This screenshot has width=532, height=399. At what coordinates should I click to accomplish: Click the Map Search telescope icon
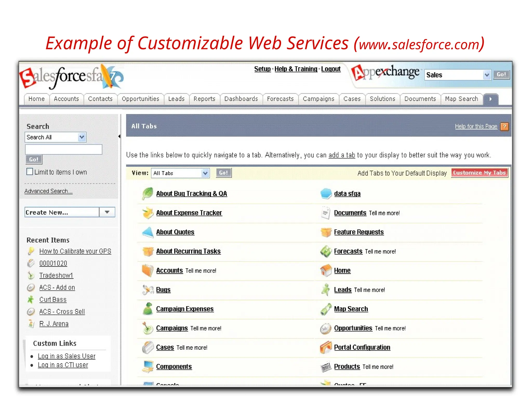pyautogui.click(x=326, y=309)
